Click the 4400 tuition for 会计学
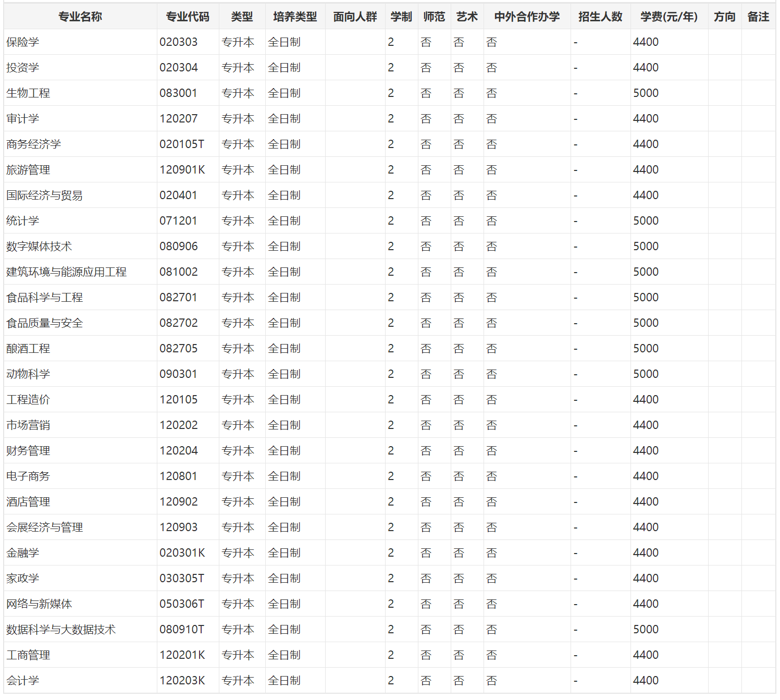Screen dimensions: 780x700 (x=646, y=681)
